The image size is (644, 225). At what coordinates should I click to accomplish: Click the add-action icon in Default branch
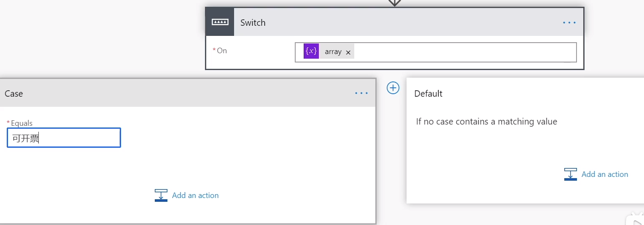point(571,174)
